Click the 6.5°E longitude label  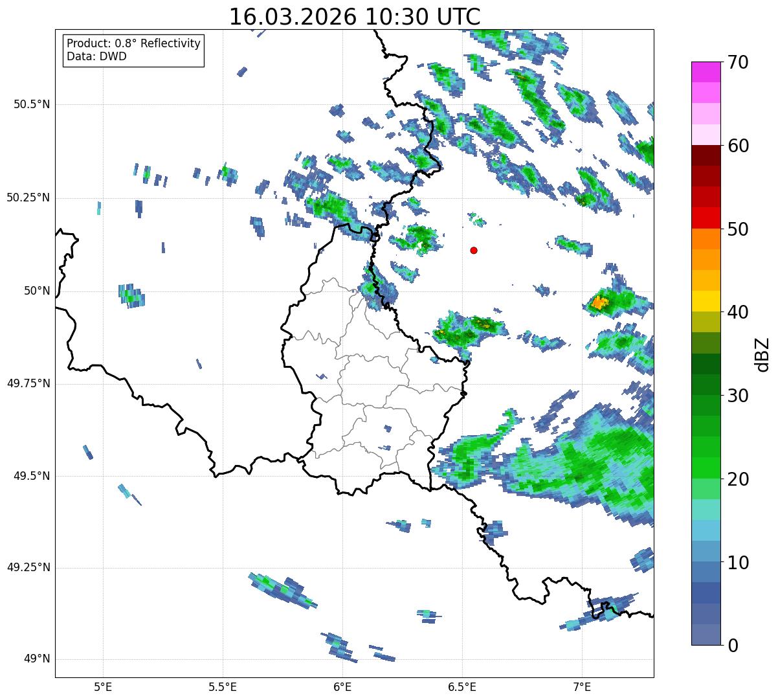462,686
